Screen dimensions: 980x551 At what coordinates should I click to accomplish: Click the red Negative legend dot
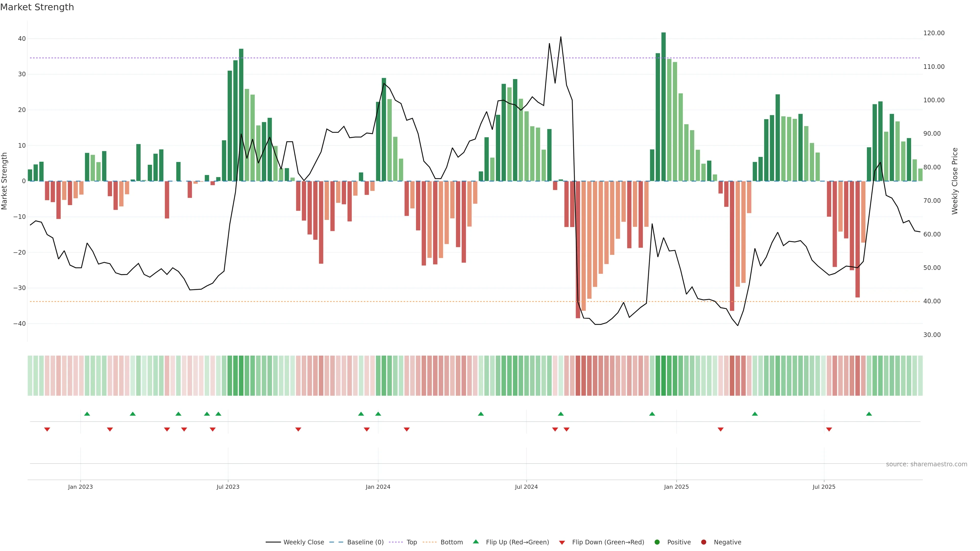tap(703, 542)
